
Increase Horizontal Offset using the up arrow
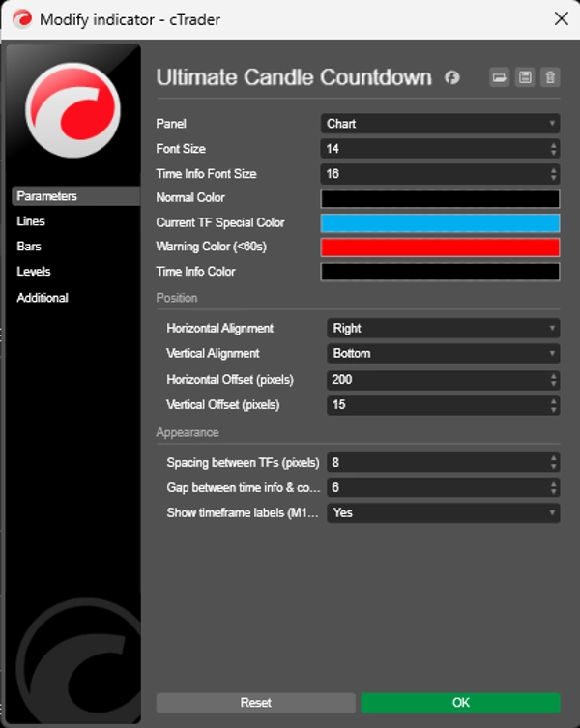click(x=554, y=375)
